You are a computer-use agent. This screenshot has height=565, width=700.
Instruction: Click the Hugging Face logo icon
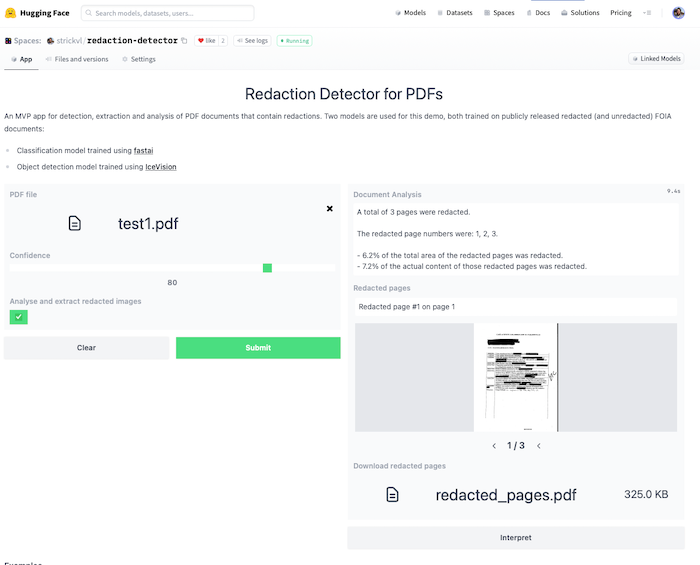(x=11, y=13)
